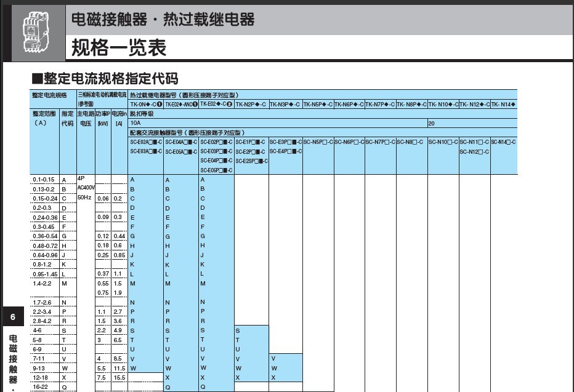Click the TK-N10◆-C relay column header
The image size is (574, 392).
pos(443,104)
